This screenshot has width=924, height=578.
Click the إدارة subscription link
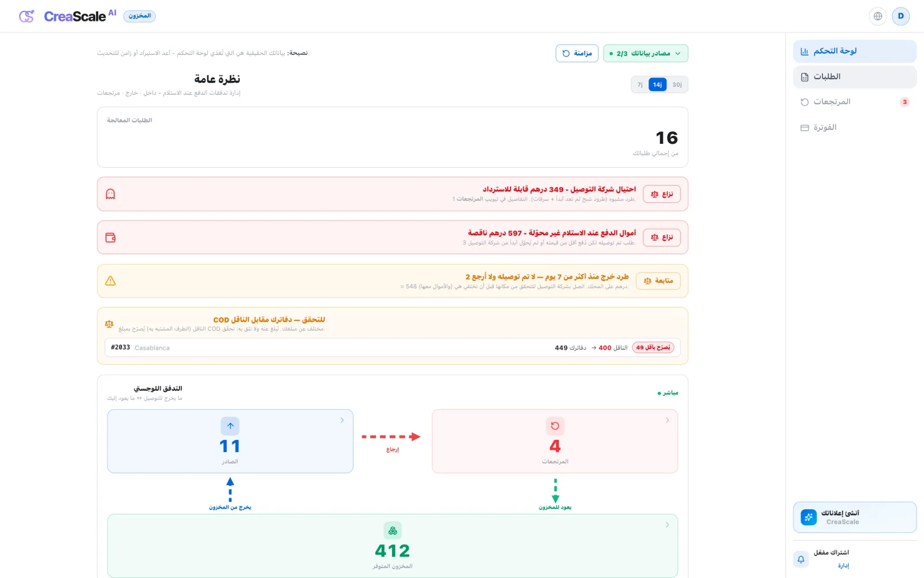coord(843,566)
